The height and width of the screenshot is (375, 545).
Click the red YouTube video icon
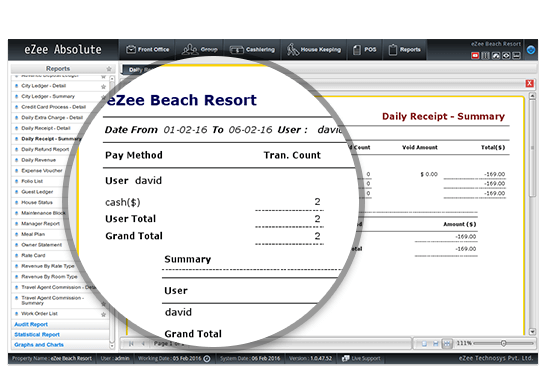[475, 55]
